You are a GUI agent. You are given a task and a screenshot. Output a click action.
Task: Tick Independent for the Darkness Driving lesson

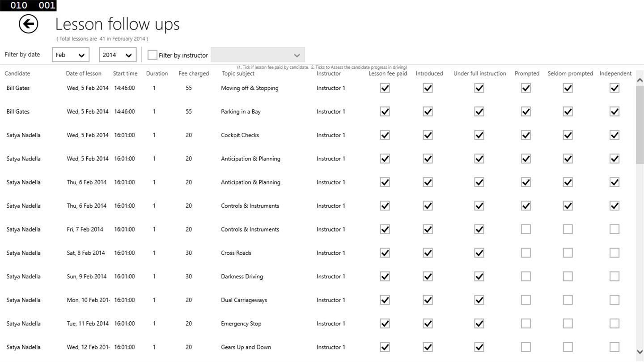(x=614, y=277)
